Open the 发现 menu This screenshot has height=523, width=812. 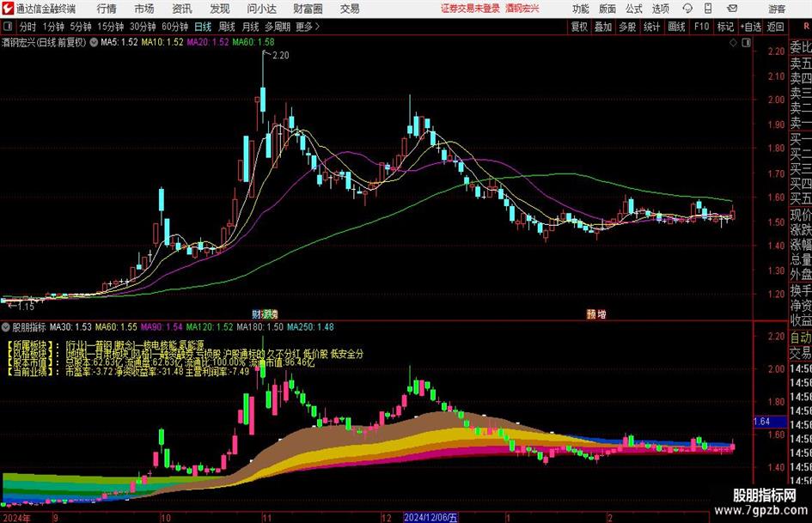point(220,9)
